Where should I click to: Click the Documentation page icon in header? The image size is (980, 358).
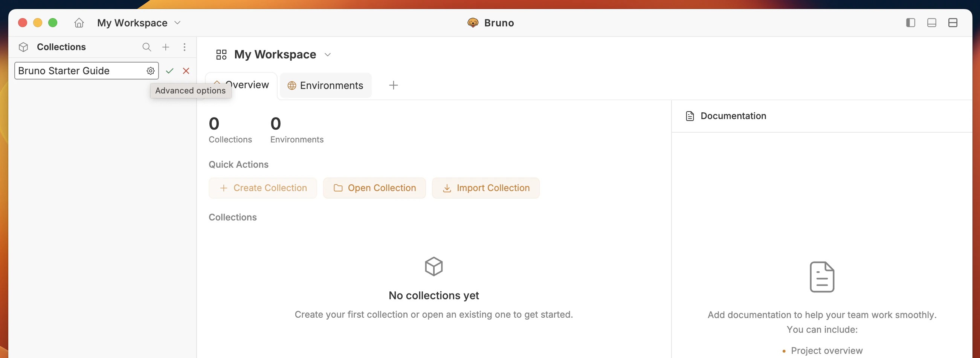click(x=690, y=116)
